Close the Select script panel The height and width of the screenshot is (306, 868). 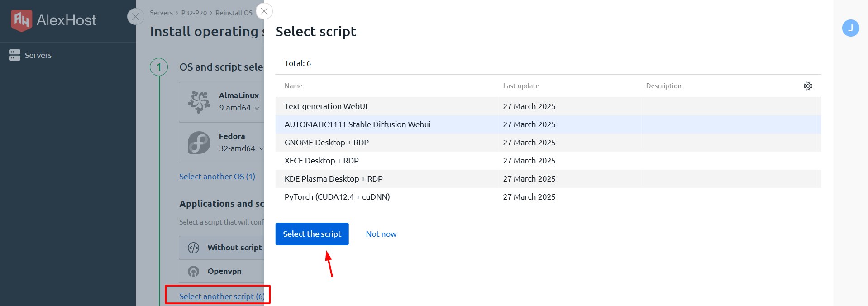pos(264,11)
